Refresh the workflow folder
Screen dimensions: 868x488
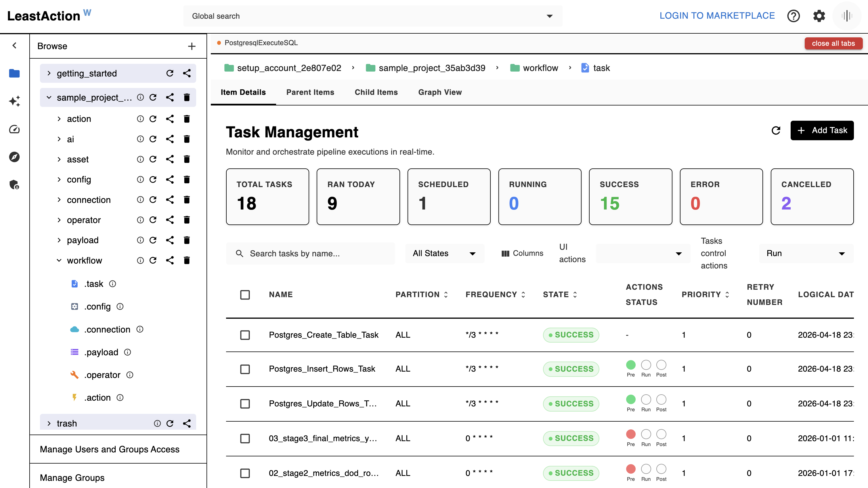pyautogui.click(x=153, y=260)
